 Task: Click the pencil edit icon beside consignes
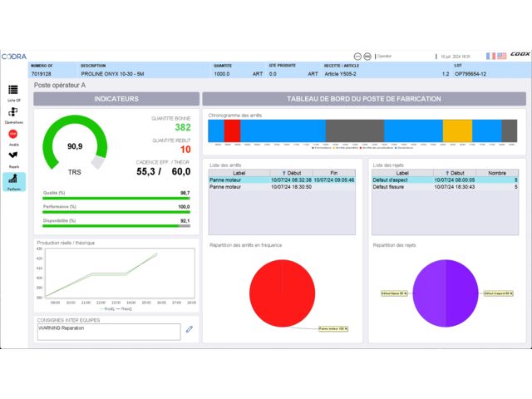(x=189, y=329)
